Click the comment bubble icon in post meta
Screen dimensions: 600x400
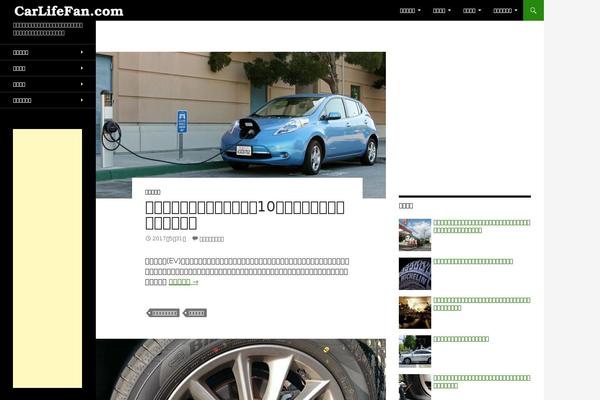point(195,238)
